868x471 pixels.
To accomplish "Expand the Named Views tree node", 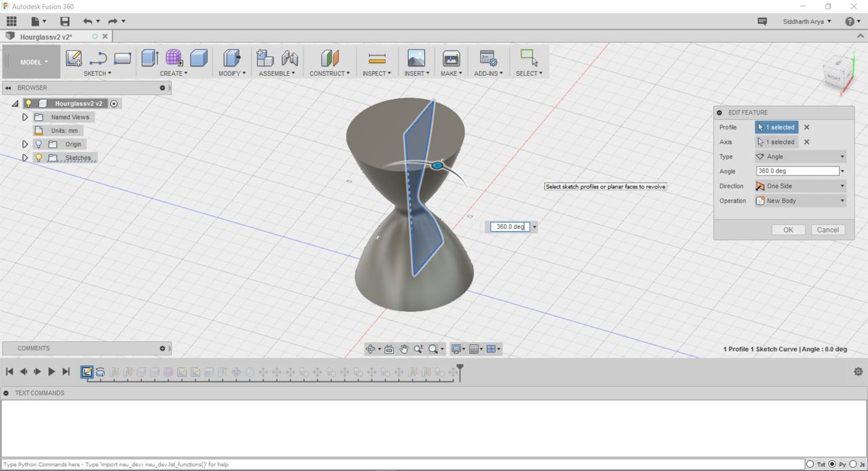I will click(x=25, y=117).
